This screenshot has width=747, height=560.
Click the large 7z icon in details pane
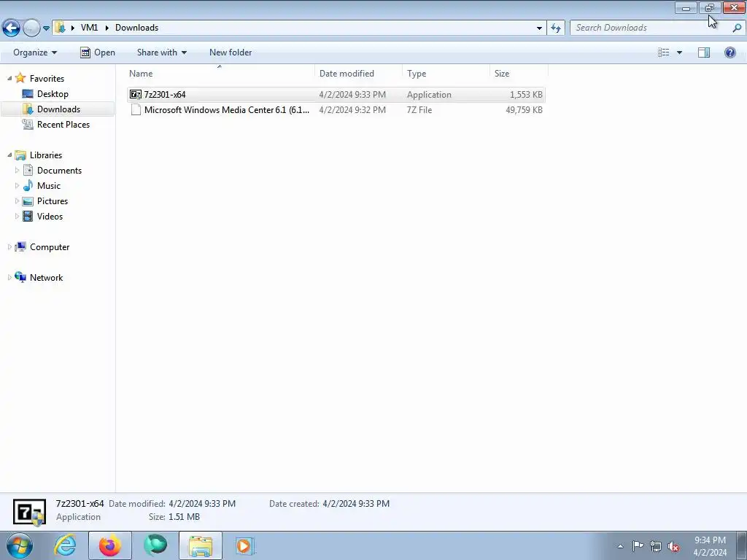pyautogui.click(x=29, y=512)
